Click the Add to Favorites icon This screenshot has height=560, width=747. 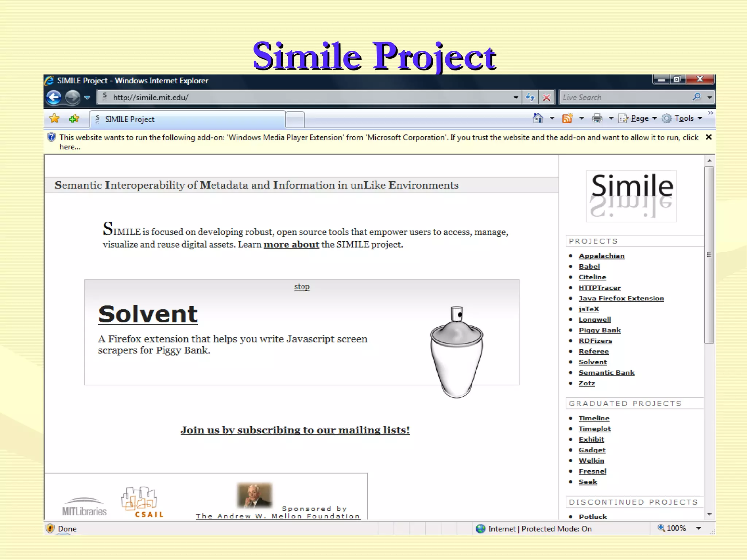74,118
